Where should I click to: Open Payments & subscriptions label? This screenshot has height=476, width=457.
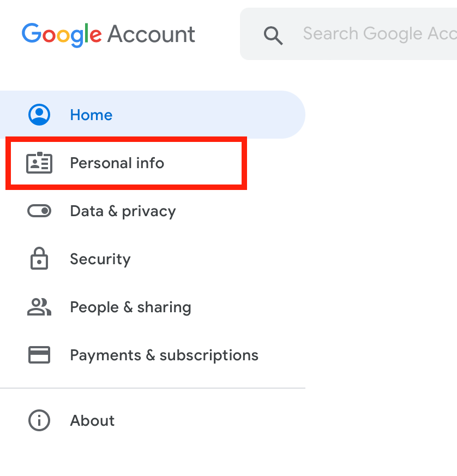(164, 355)
